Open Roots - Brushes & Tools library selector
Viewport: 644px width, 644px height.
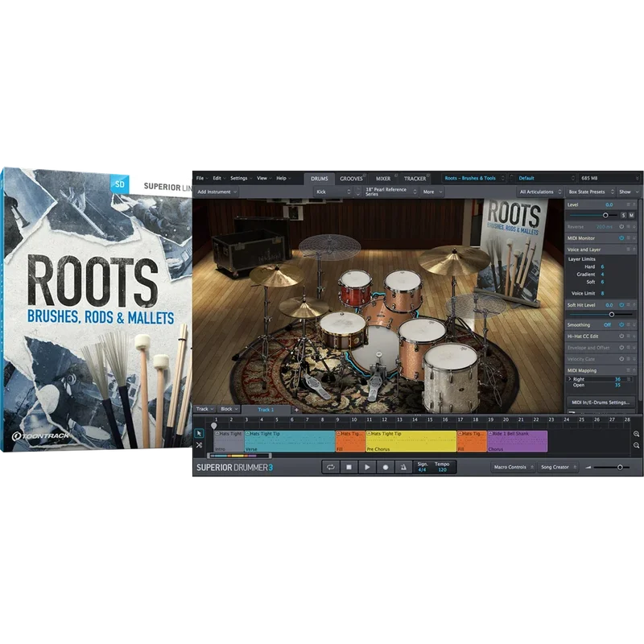(474, 178)
